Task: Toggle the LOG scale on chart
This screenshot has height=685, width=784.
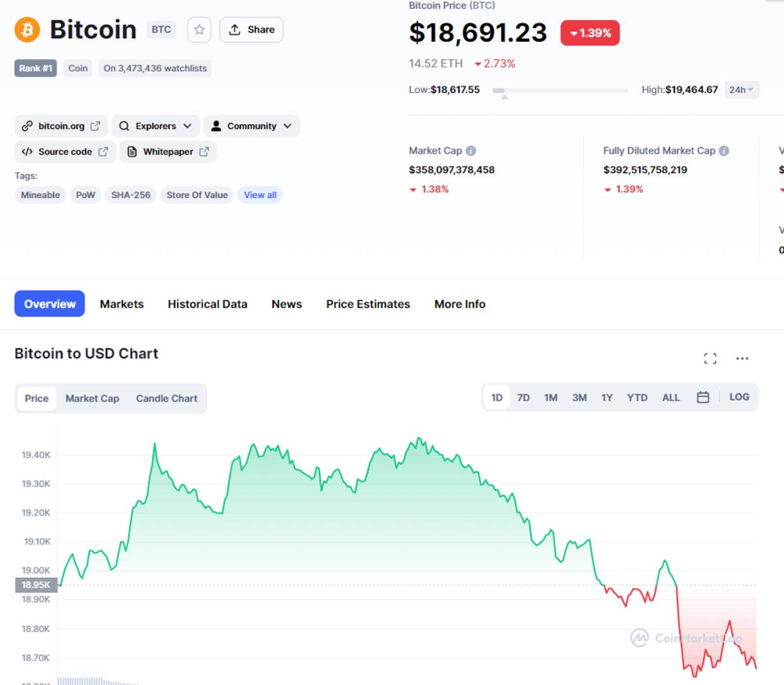Action: tap(739, 397)
